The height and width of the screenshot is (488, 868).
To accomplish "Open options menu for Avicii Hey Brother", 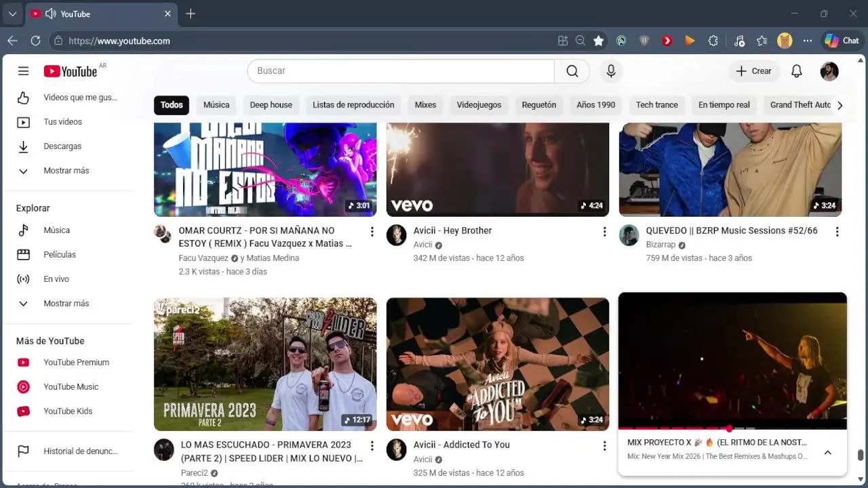I will (x=604, y=232).
